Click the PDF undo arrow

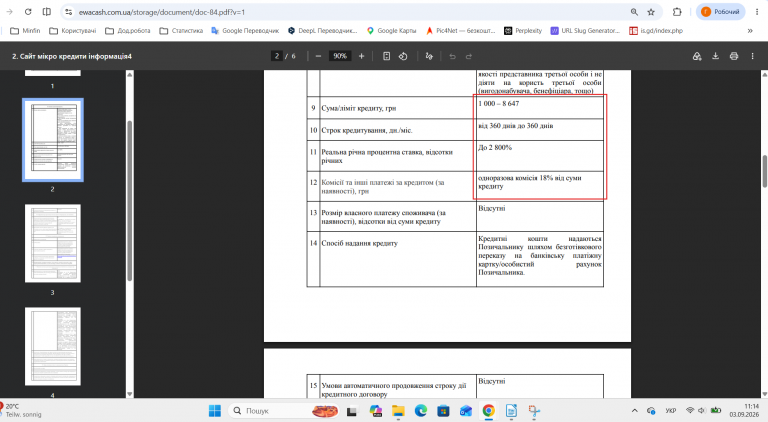(453, 56)
